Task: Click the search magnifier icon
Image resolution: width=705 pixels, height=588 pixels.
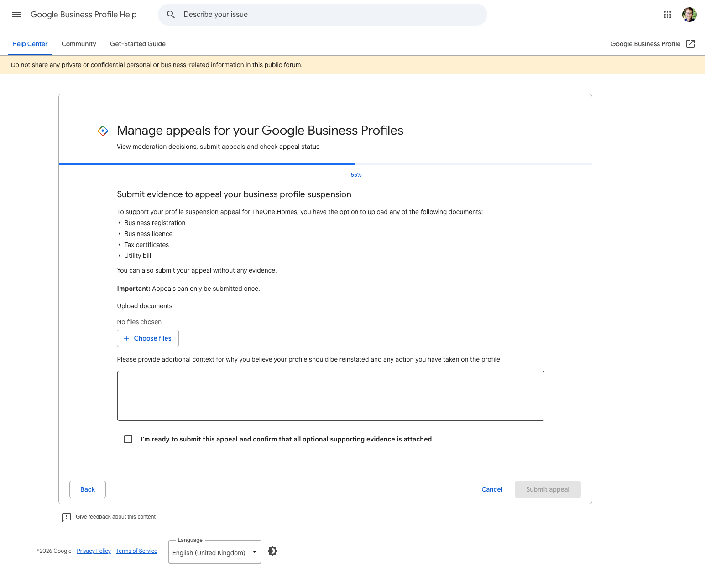Action: tap(171, 15)
